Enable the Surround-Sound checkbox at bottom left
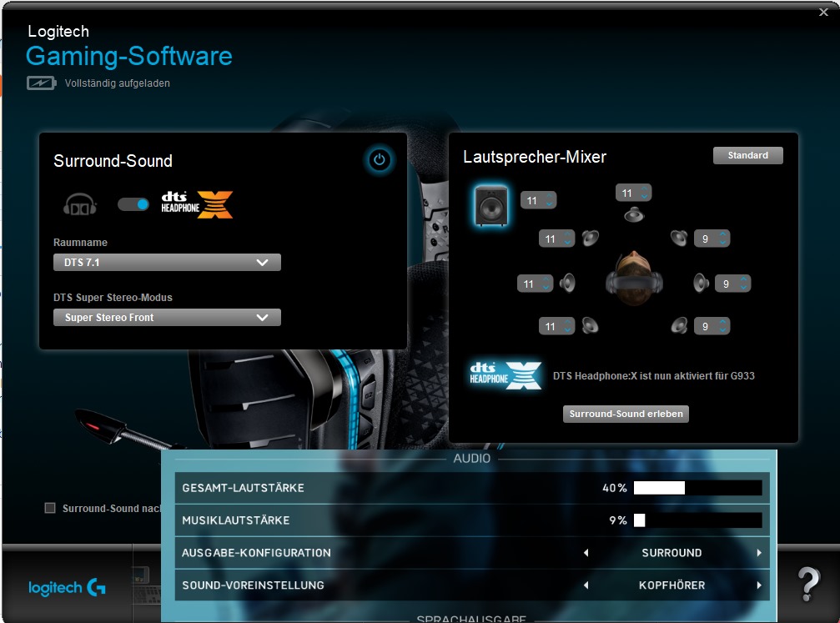Screen dimensions: 840x623 (50, 508)
